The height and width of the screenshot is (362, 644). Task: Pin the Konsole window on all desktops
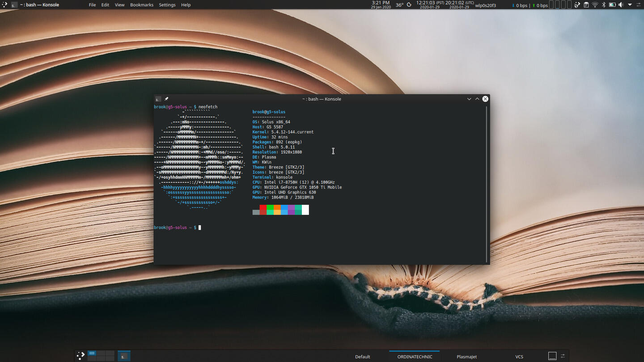point(166,99)
